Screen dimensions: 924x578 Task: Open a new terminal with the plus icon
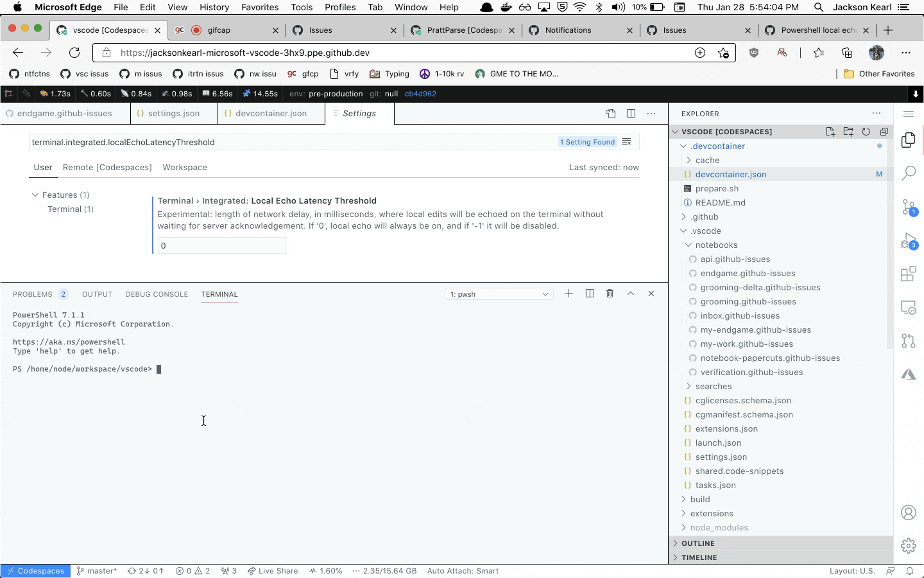(x=569, y=293)
